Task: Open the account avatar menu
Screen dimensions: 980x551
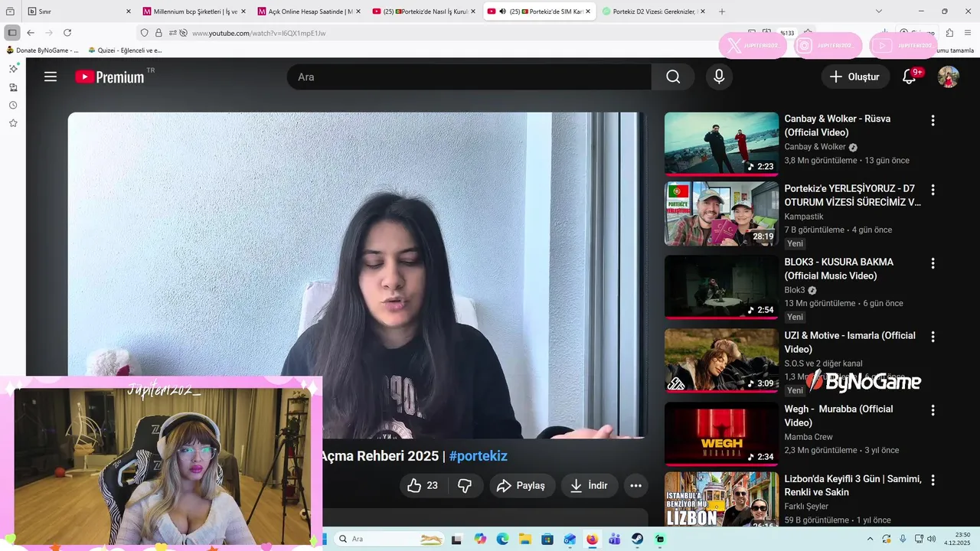Action: pos(949,77)
